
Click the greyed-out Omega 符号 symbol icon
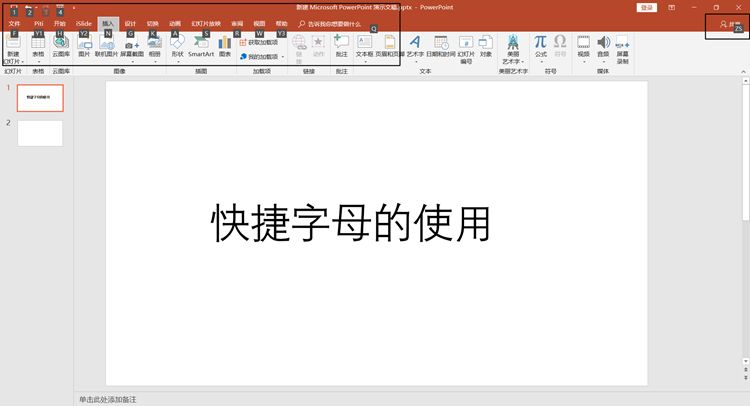point(560,42)
